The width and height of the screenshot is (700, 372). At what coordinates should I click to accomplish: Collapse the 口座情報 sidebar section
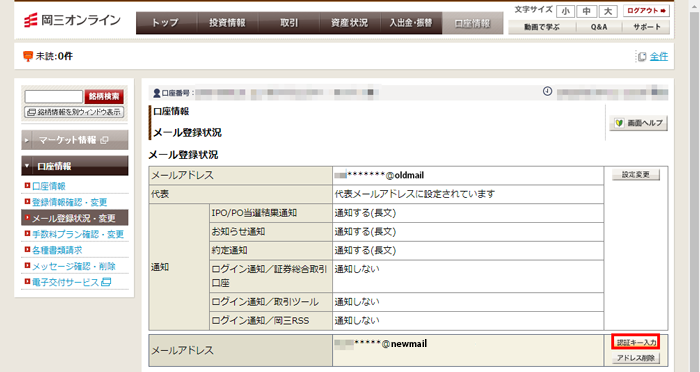pos(75,166)
